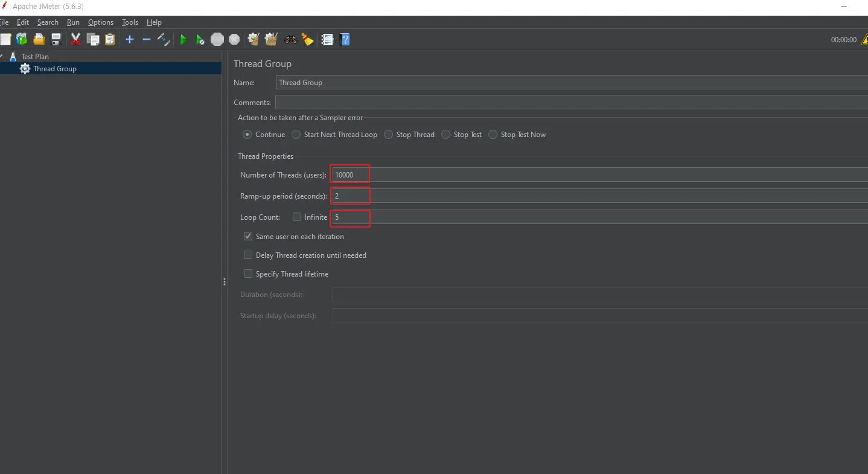Click the Stop test toolbar icon

pos(217,40)
